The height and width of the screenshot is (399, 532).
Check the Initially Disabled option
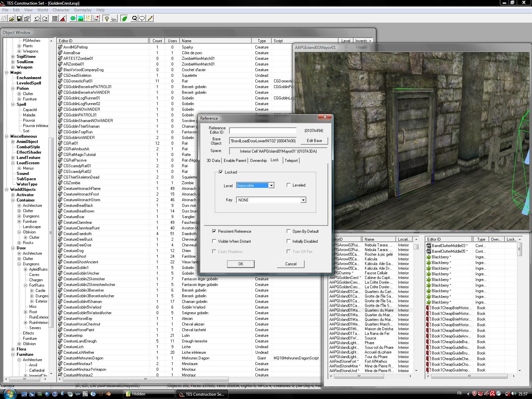[289, 241]
